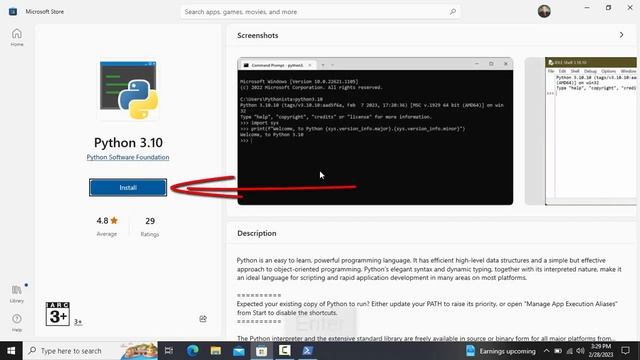Restore down the Microsoft Store window

[x=608, y=8]
